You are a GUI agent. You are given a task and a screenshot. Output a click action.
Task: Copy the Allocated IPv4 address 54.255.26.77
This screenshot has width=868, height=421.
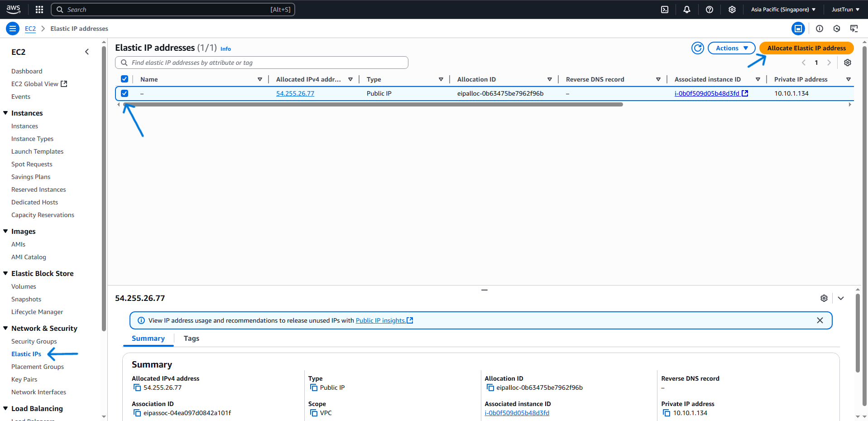tap(137, 387)
